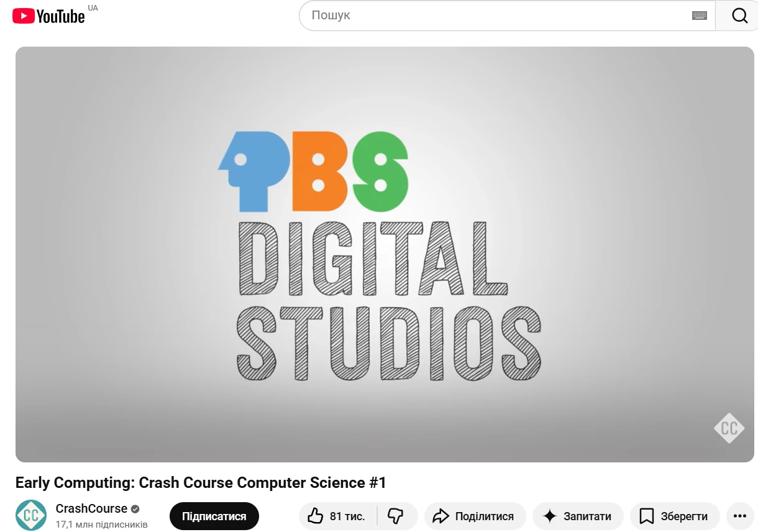Dislike the video with the thumbs-down button
This screenshot has width=758, height=532.
pyautogui.click(x=396, y=516)
